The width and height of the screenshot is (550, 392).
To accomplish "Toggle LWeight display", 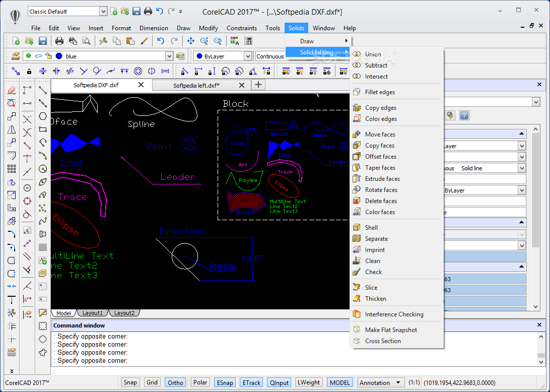I will (309, 382).
